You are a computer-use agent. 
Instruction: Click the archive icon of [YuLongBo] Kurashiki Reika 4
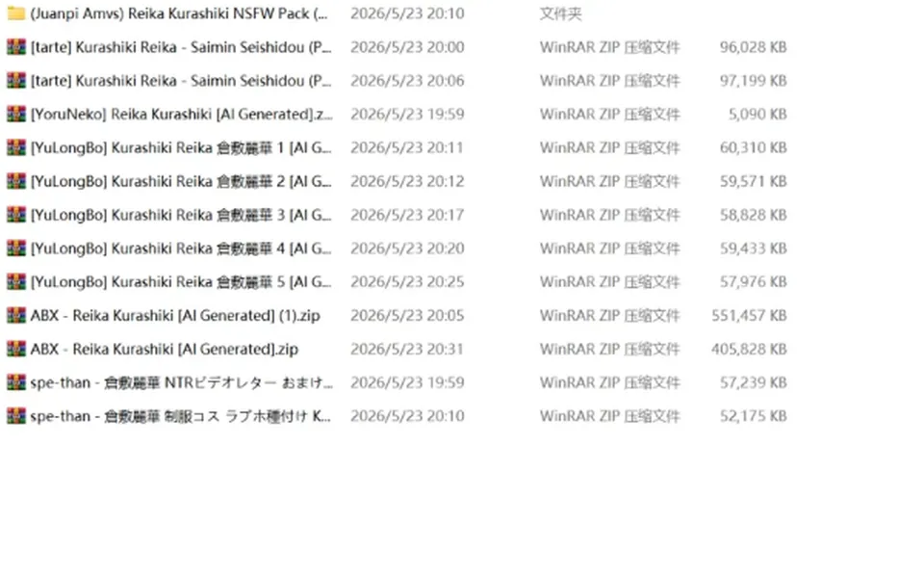pos(16,248)
